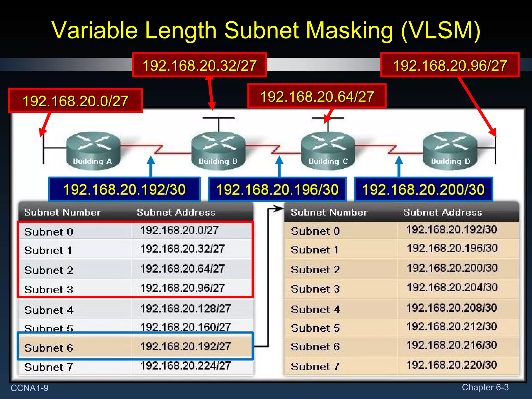Click cell 192.168.20.220/30
Image resolution: width=532 pixels, height=399 pixels.
pyautogui.click(x=452, y=365)
